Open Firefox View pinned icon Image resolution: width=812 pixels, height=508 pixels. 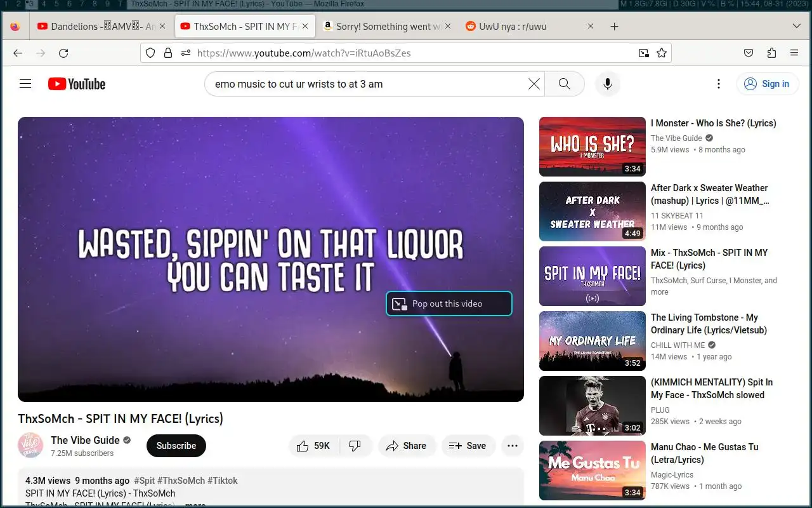click(15, 27)
